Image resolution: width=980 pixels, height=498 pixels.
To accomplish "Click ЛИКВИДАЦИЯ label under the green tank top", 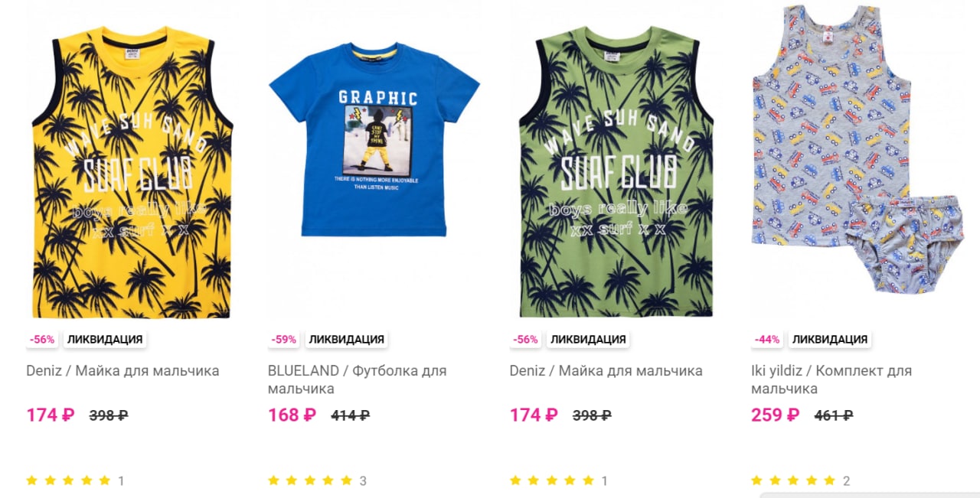I will click(x=588, y=340).
